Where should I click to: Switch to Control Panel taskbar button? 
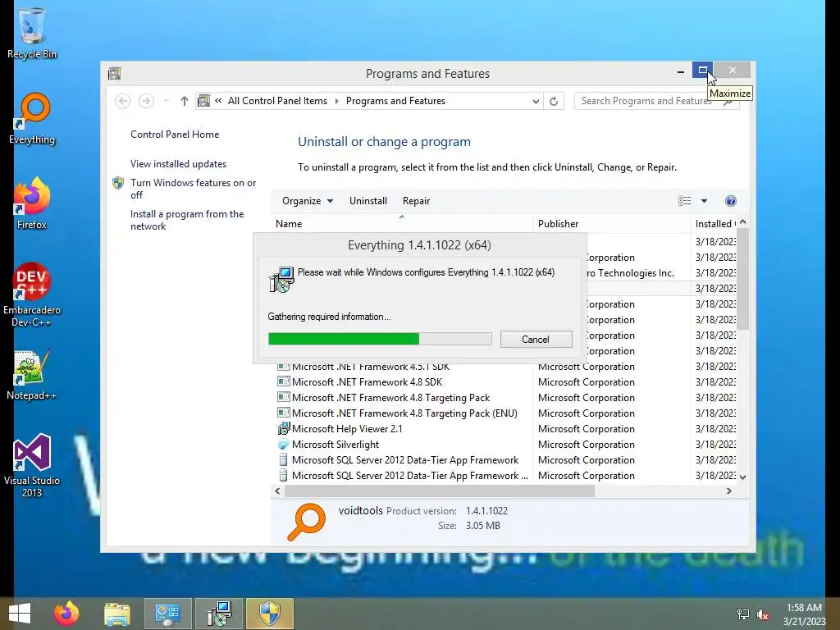[x=167, y=614]
